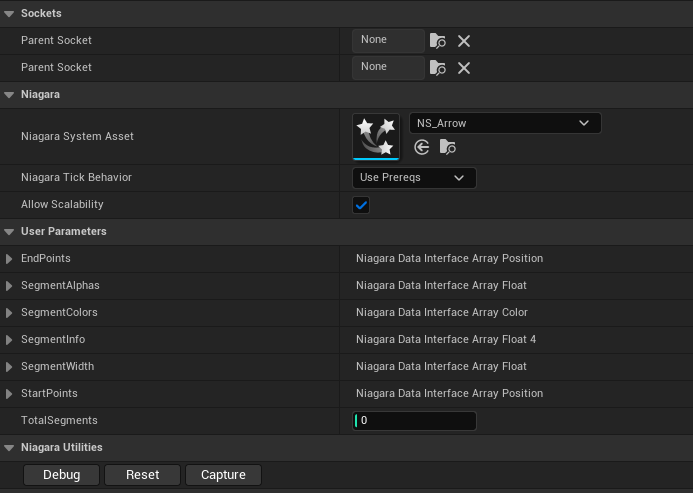This screenshot has width=693, height=493.
Task: Click the Capture button
Action: 223,475
